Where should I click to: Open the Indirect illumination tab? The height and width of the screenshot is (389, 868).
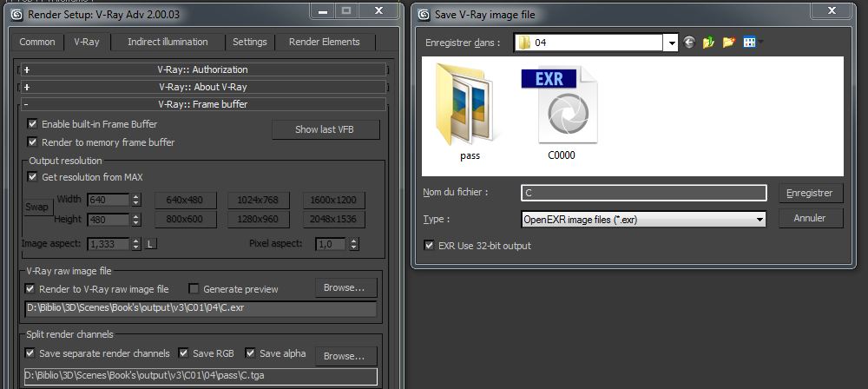pyautogui.click(x=168, y=43)
